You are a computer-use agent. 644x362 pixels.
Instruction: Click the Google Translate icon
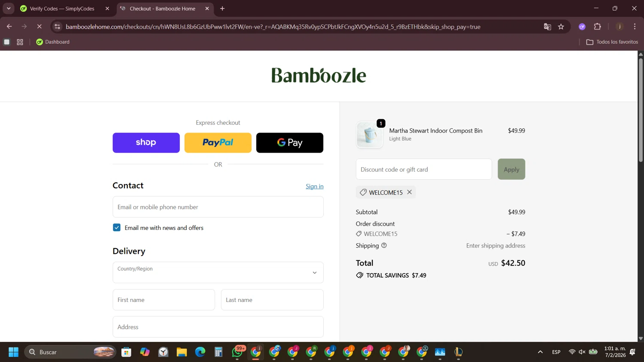(547, 27)
